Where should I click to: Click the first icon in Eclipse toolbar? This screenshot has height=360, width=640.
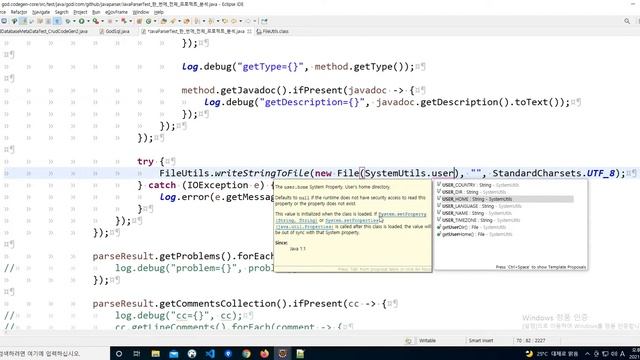4,21
